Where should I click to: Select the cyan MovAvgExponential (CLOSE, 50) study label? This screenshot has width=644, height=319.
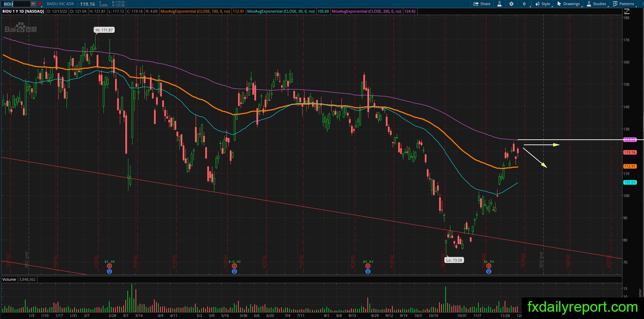(x=281, y=11)
